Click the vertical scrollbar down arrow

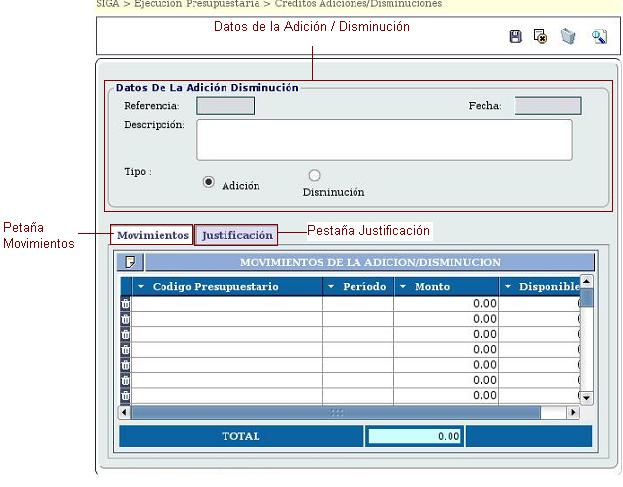(x=587, y=398)
